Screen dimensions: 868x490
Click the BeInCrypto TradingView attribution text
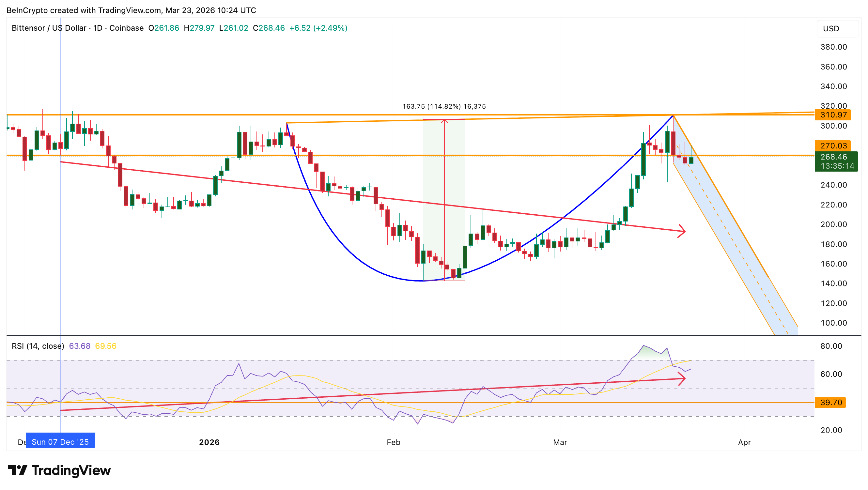point(132,10)
